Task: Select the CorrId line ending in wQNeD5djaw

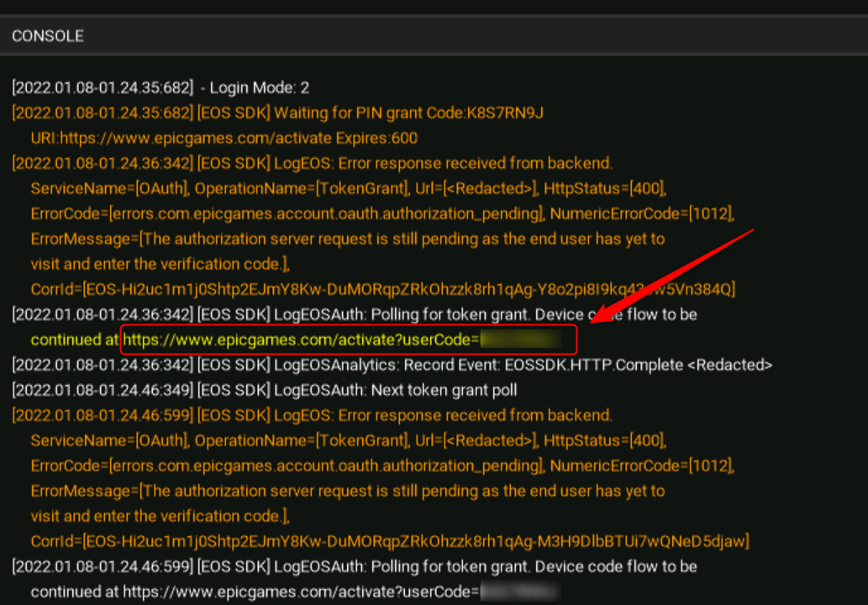Action: tap(390, 541)
